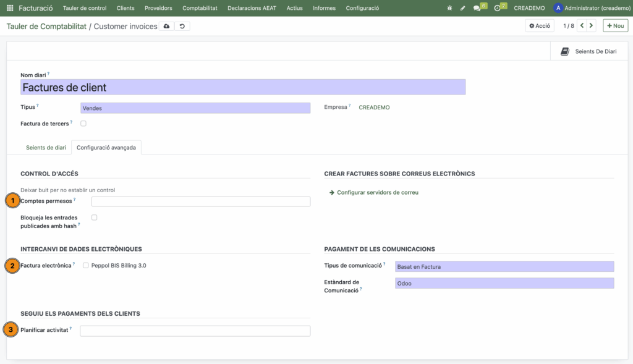Enable the Factura de tercers checkbox
The height and width of the screenshot is (364, 633).
point(83,124)
